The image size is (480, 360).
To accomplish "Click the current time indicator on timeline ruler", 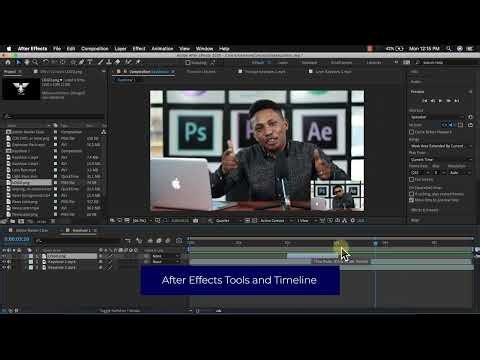I will [376, 243].
